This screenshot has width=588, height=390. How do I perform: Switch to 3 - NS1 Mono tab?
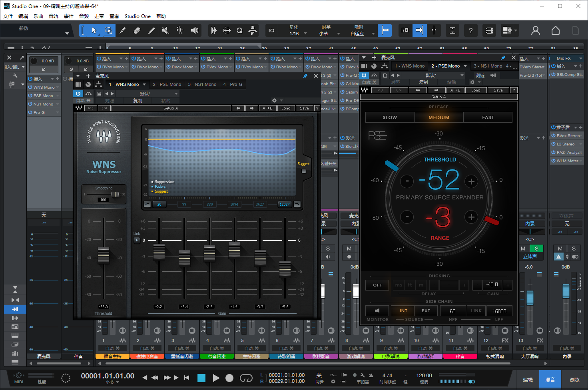(x=202, y=84)
